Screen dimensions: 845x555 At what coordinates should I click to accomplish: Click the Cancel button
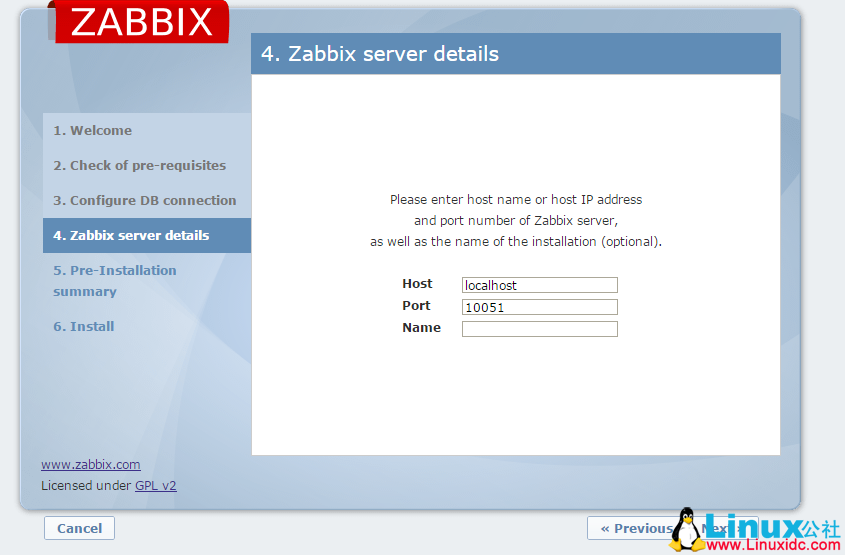coord(79,528)
